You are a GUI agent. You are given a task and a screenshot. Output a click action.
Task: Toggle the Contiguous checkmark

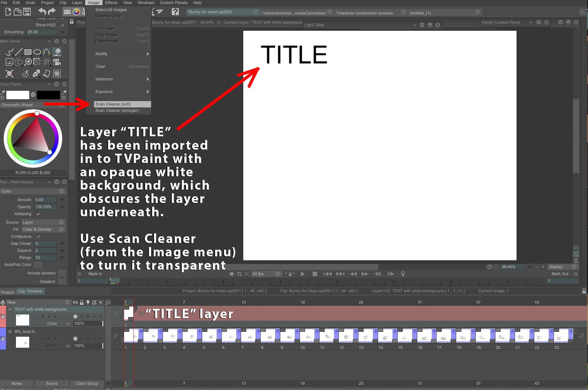pos(38,236)
